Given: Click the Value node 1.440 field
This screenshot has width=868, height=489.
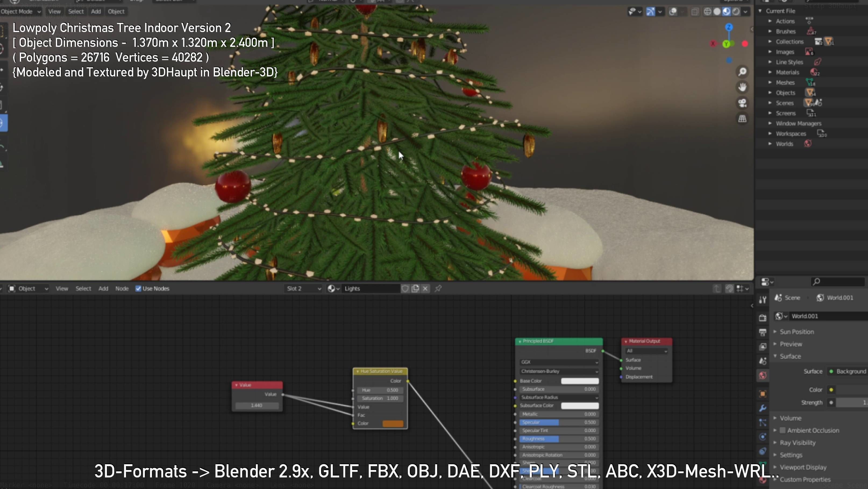Looking at the screenshot, I should (x=257, y=405).
